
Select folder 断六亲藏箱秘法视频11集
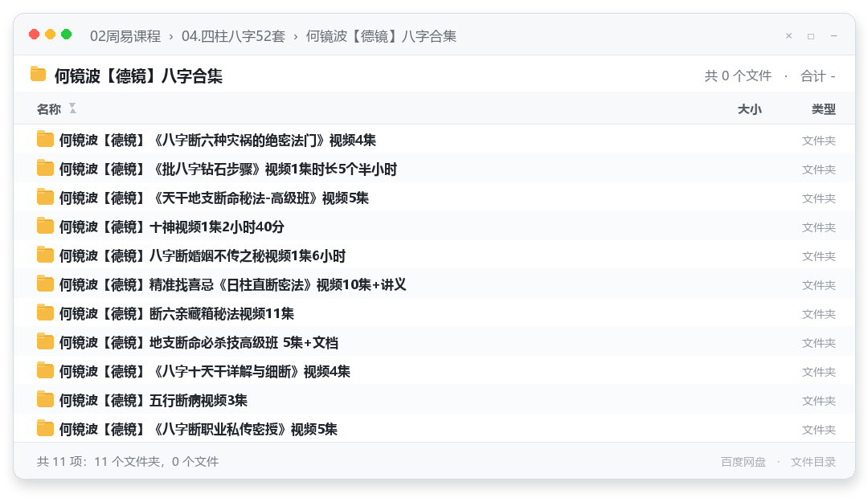coord(177,314)
